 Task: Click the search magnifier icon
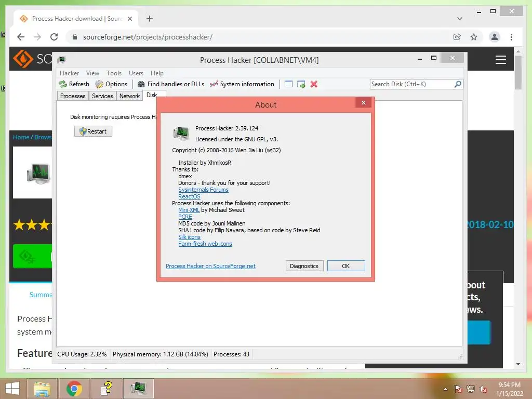[x=458, y=84]
